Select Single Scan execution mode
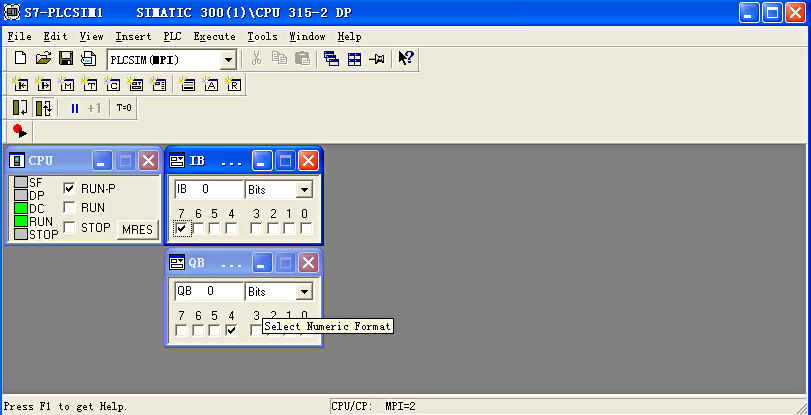The image size is (811, 415). (x=20, y=108)
